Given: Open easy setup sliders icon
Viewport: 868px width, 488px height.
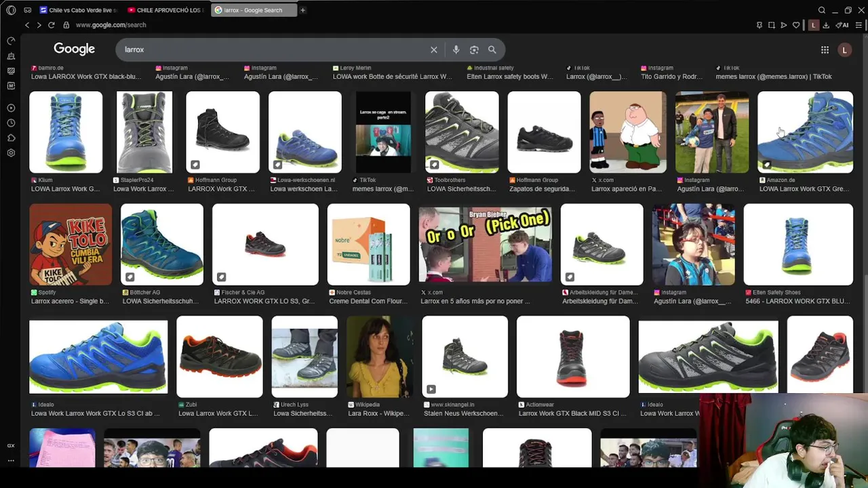Looking at the screenshot, I should click(859, 25).
